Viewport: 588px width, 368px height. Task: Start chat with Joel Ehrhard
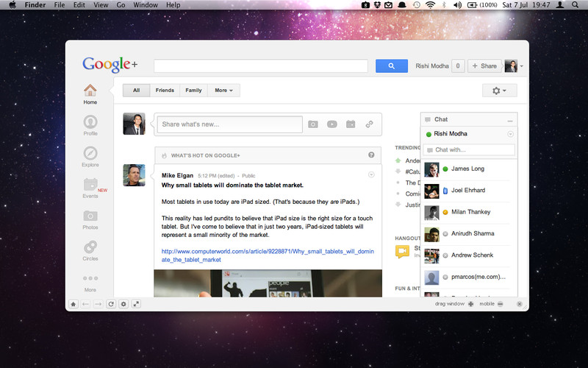coord(469,191)
